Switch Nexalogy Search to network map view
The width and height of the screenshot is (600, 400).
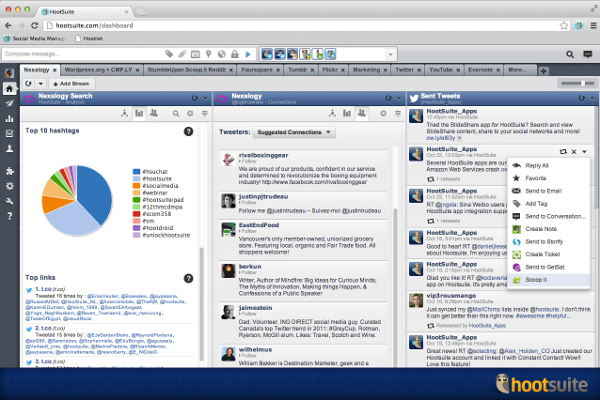pos(124,113)
